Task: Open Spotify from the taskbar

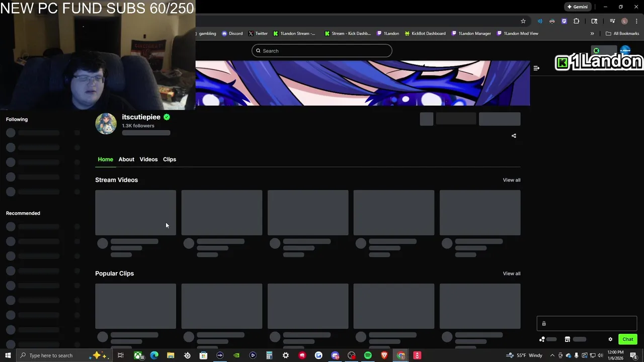Action: (368, 355)
